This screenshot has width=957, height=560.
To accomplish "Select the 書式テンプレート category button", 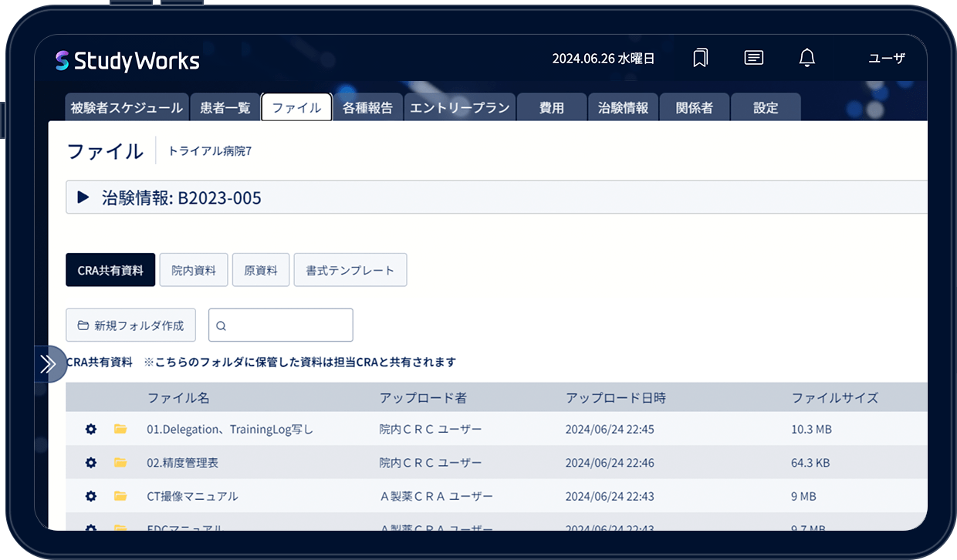I will pos(350,270).
